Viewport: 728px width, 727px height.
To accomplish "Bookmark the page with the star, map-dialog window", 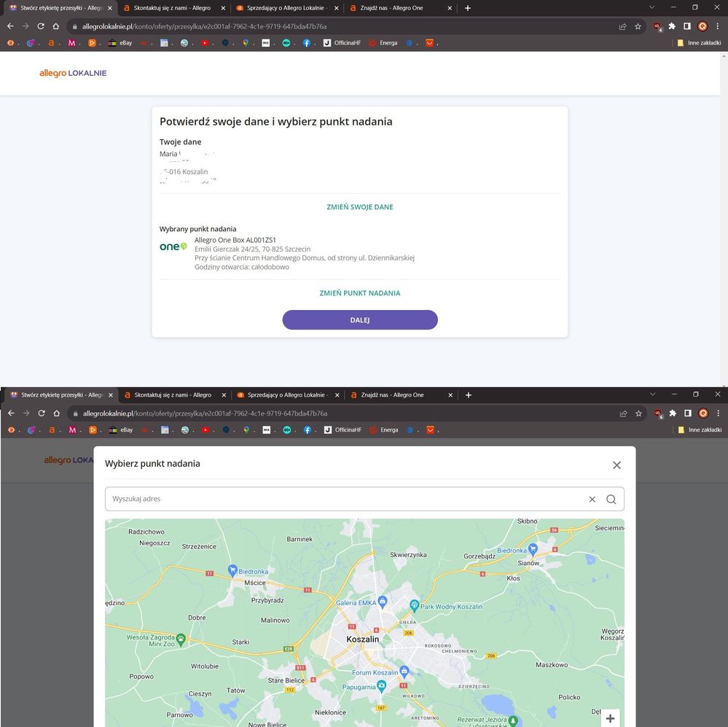I will 639,413.
